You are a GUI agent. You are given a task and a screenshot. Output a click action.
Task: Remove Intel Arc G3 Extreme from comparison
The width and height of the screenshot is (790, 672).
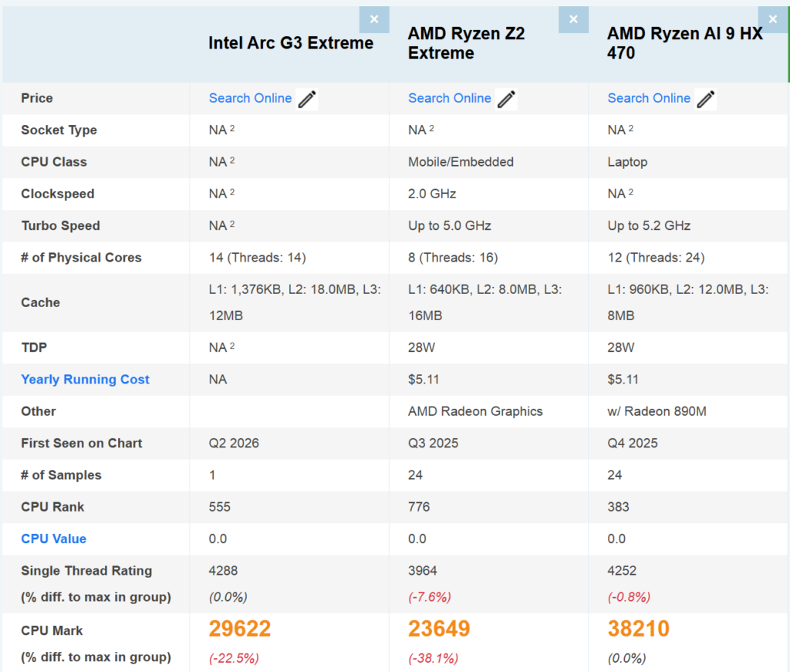pos(374,19)
